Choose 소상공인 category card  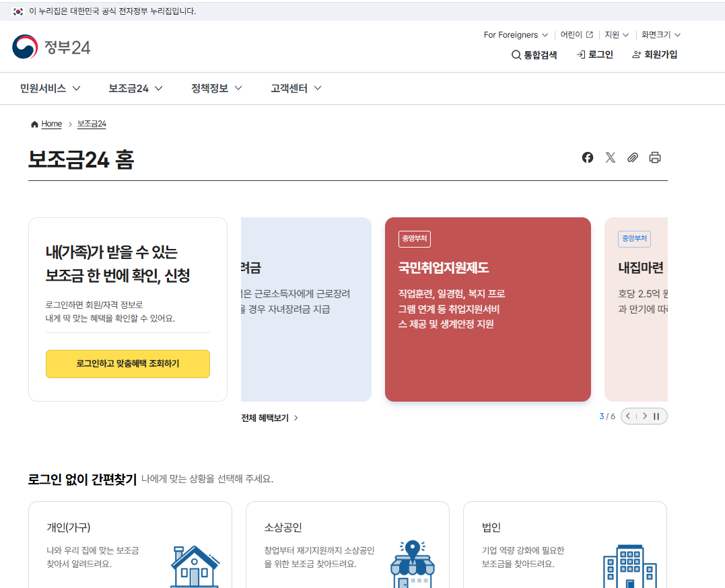(347, 545)
